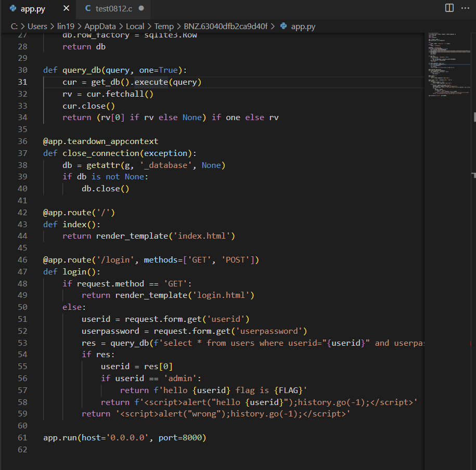The height and width of the screenshot is (470, 476).
Task: Click the unsaved dot on test0812.c tab
Action: tap(141, 8)
